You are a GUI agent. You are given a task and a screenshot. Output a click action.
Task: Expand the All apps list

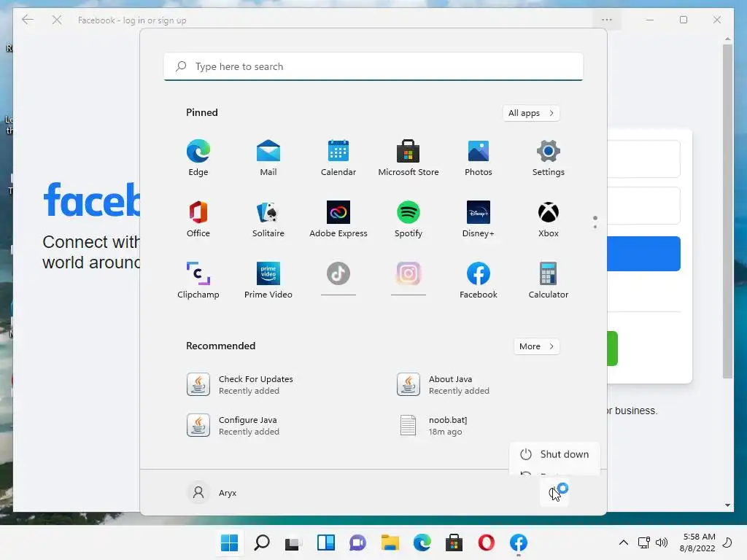click(531, 113)
